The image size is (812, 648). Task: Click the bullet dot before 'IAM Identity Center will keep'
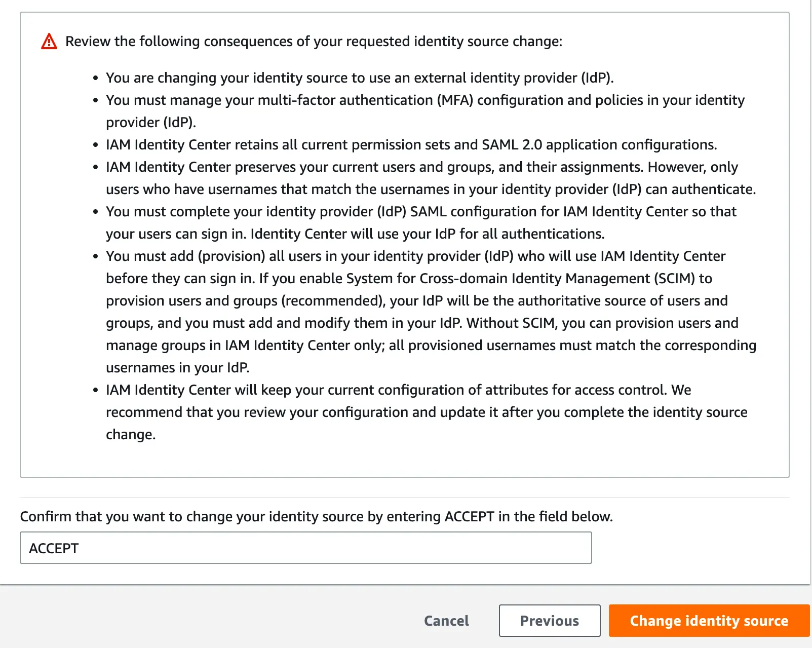(x=95, y=391)
